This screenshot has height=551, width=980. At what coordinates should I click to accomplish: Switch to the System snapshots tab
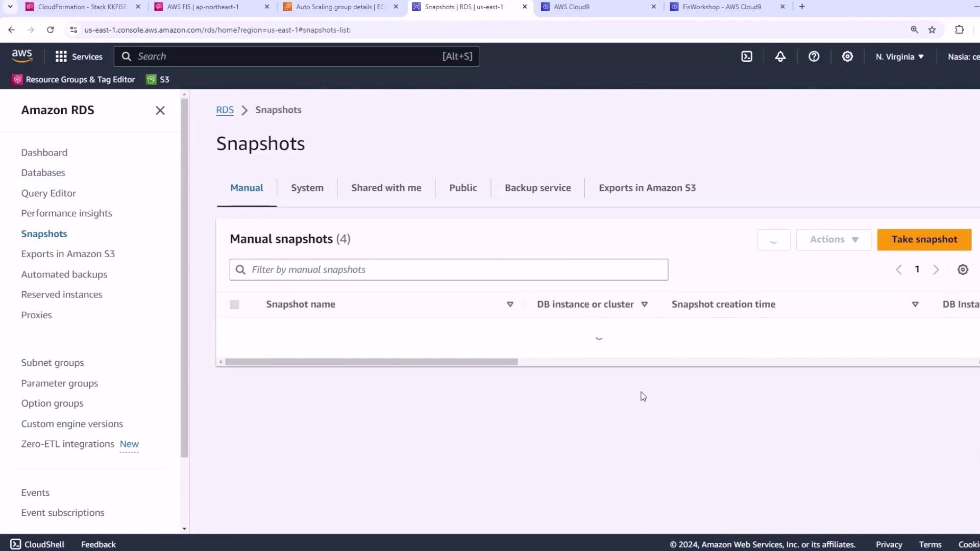click(x=307, y=188)
